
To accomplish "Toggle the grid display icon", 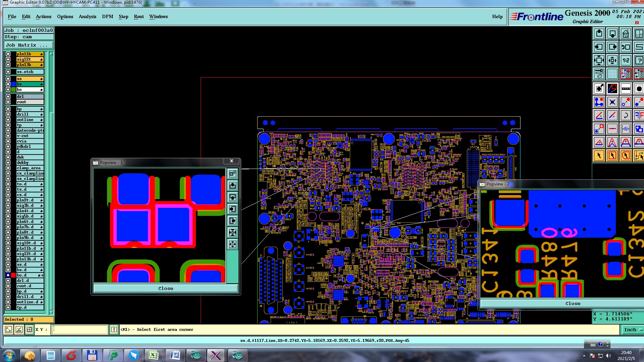I will pyautogui.click(x=612, y=74).
